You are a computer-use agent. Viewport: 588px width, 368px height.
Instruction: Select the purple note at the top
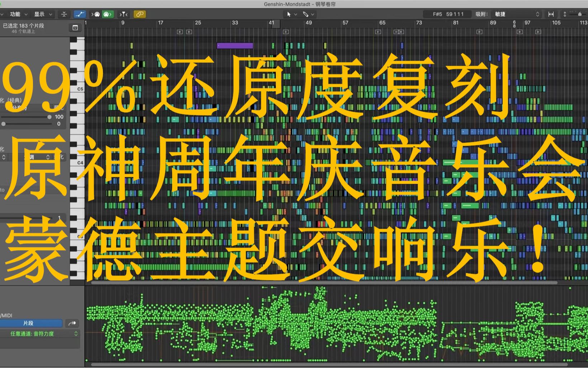[235, 46]
